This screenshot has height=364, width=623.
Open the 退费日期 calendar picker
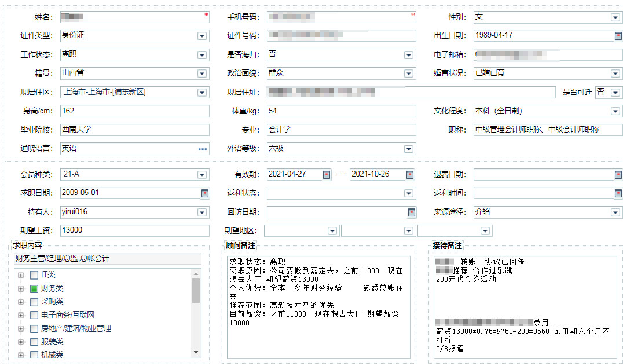point(618,175)
